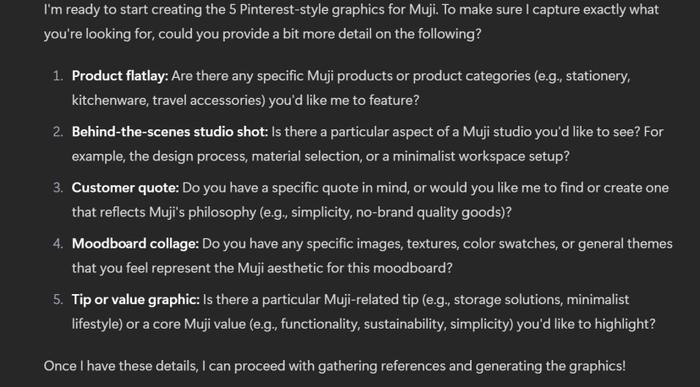This screenshot has width=700, height=387.
Task: Click the bold "Customer quote:" heading
Action: click(125, 188)
